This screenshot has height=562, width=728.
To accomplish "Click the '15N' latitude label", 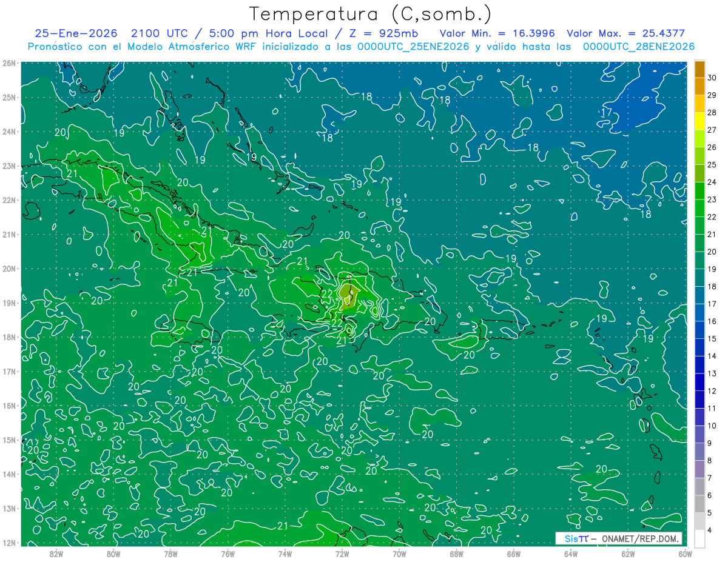I will 8,440.
